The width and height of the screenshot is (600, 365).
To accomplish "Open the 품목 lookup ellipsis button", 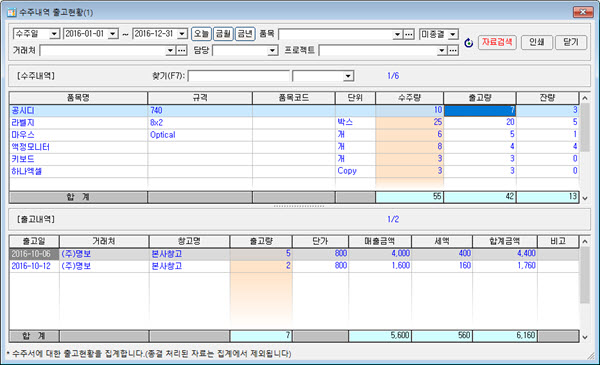I will [409, 34].
